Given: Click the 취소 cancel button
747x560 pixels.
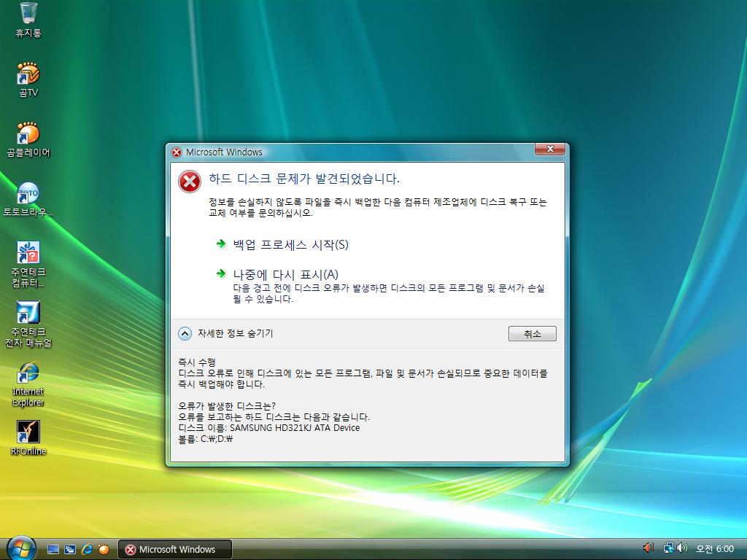Looking at the screenshot, I should [532, 334].
